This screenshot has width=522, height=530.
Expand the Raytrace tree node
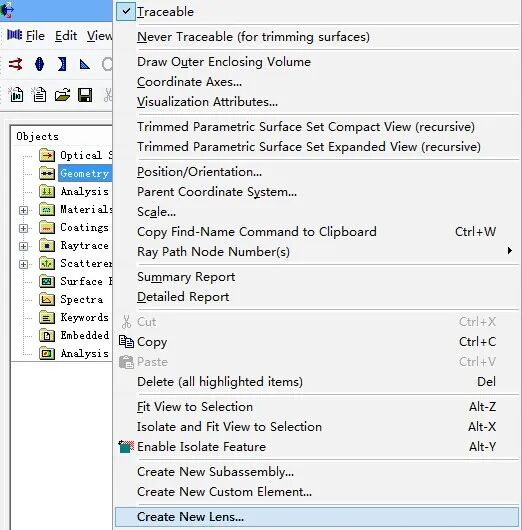23,246
